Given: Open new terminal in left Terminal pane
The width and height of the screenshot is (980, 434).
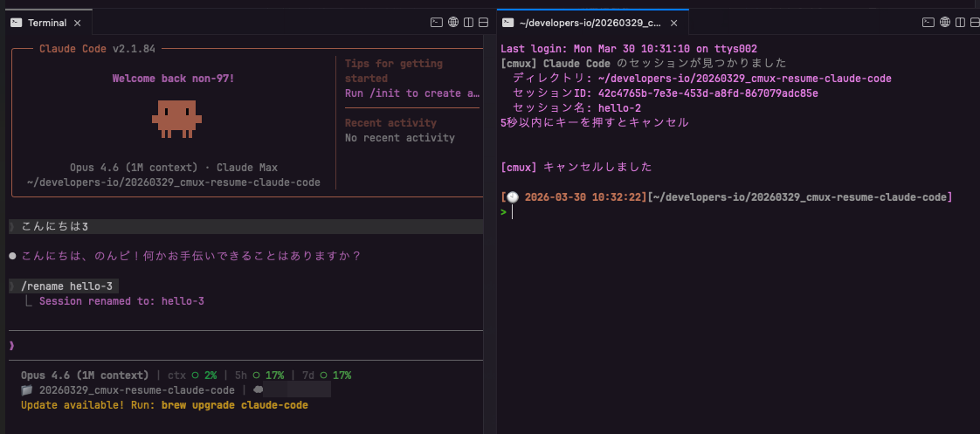Looking at the screenshot, I should click(x=436, y=23).
